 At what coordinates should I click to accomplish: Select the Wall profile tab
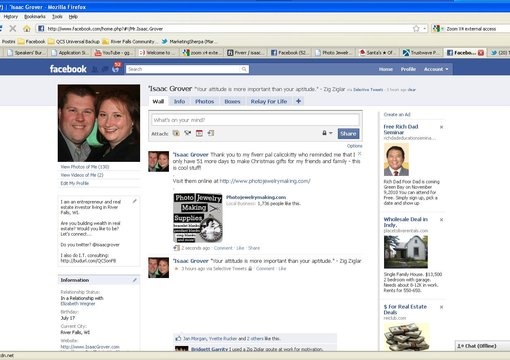(x=158, y=101)
